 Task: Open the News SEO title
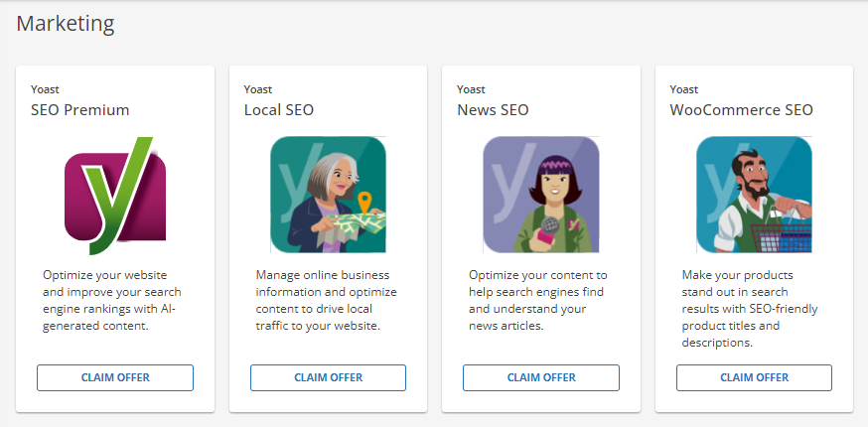pos(493,109)
